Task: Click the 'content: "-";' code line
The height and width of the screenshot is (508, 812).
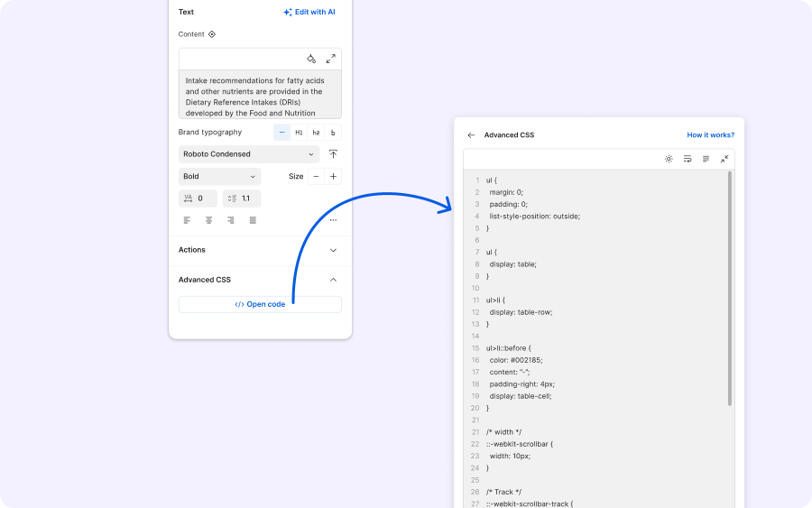Action: click(x=510, y=373)
